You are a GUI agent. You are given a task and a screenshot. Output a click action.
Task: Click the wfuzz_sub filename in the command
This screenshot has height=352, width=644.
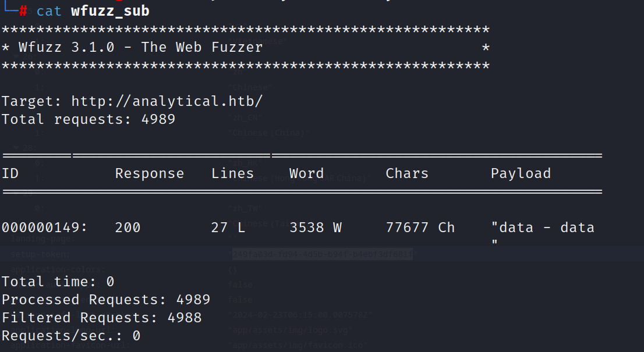(x=110, y=11)
